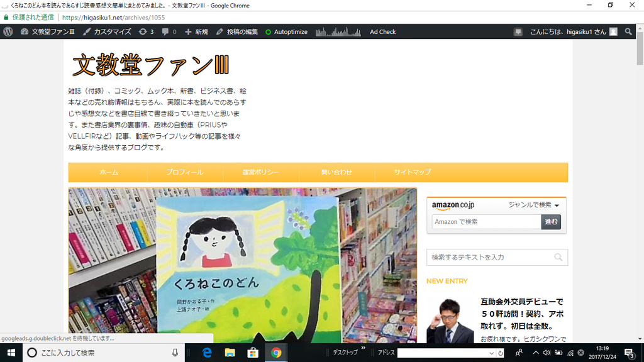This screenshot has width=644, height=362.
Task: Open the Action Center notification icon
Action: coord(629,353)
